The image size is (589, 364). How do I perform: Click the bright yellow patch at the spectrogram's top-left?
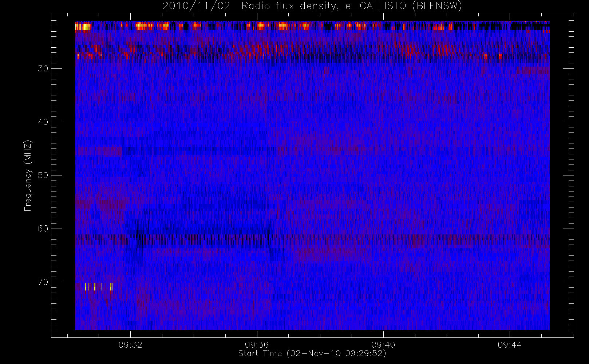click(83, 27)
